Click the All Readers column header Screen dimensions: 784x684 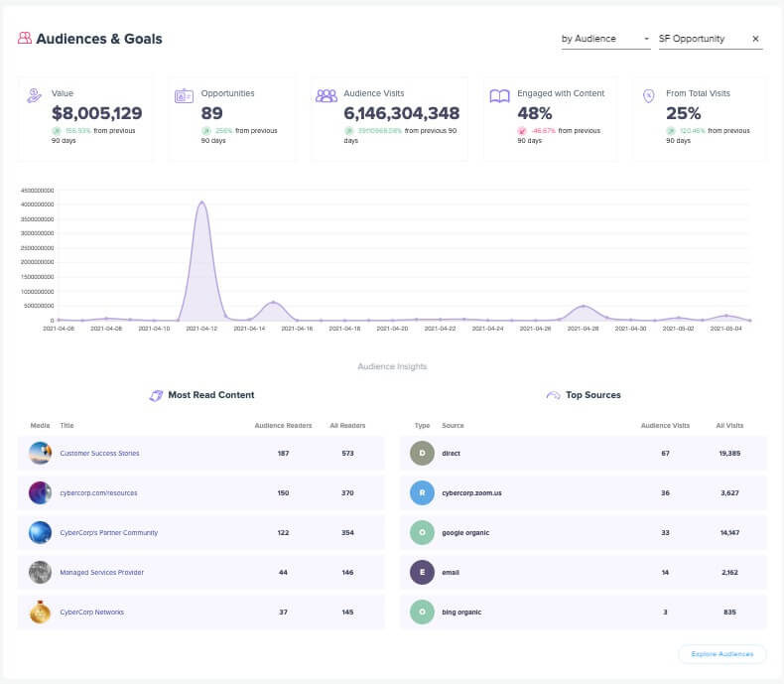(347, 426)
